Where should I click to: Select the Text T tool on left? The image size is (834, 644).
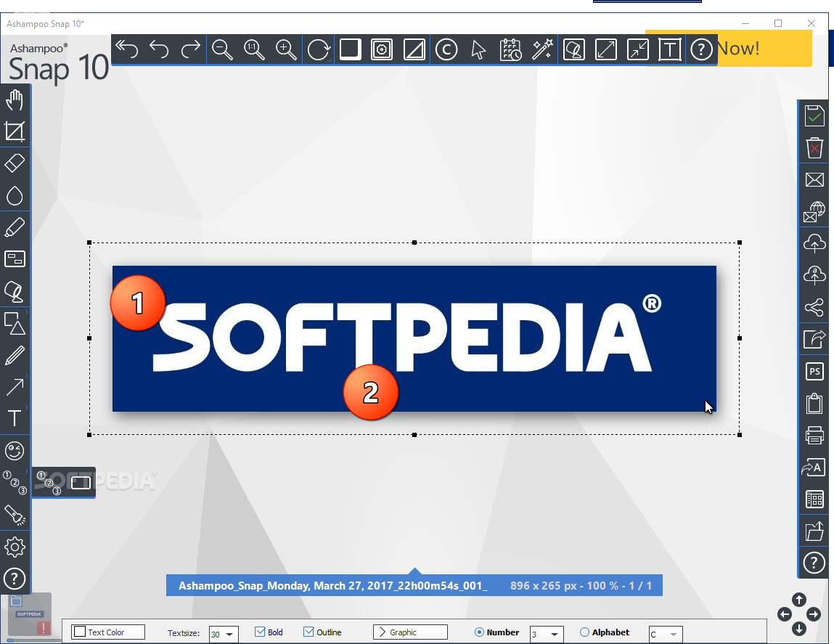pyautogui.click(x=15, y=419)
